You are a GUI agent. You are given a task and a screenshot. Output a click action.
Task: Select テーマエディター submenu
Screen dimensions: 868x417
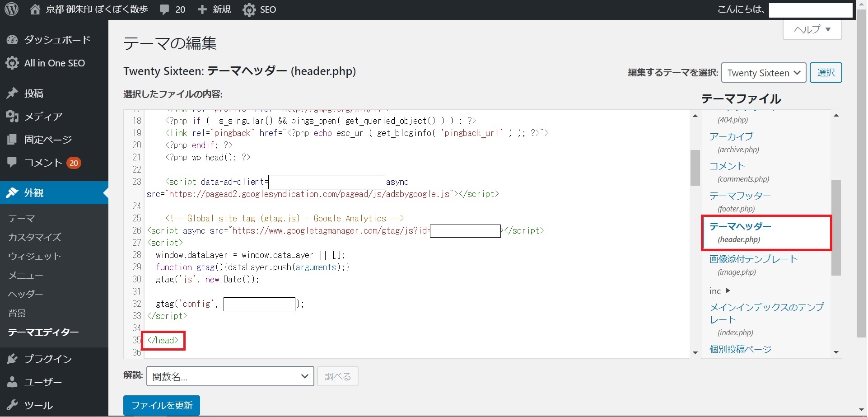43,332
